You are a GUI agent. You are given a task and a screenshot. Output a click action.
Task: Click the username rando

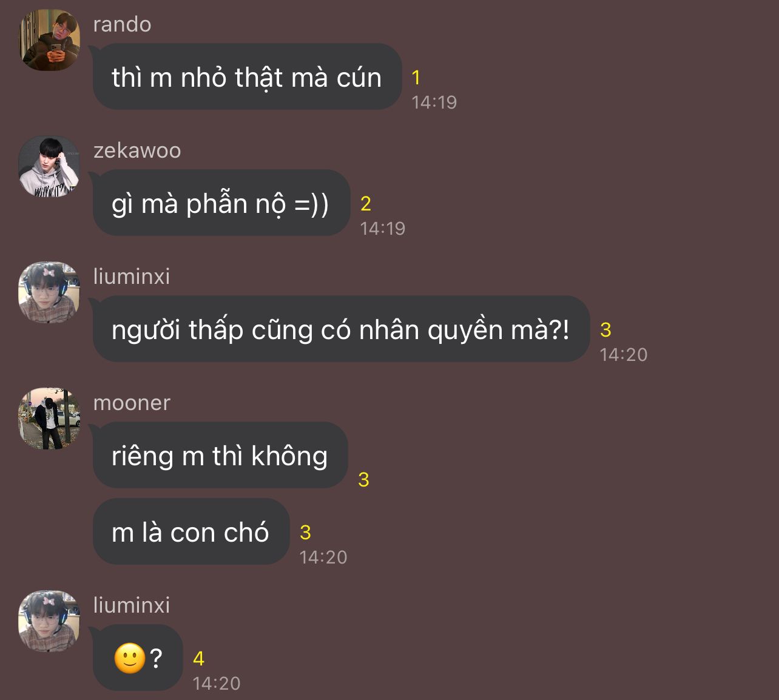[123, 24]
